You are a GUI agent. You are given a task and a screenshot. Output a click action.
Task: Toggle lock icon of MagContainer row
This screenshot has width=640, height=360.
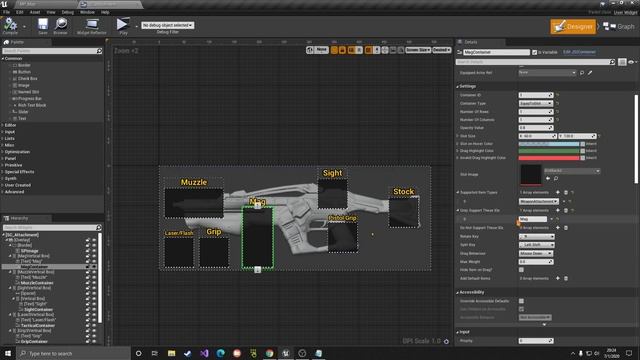point(87,267)
